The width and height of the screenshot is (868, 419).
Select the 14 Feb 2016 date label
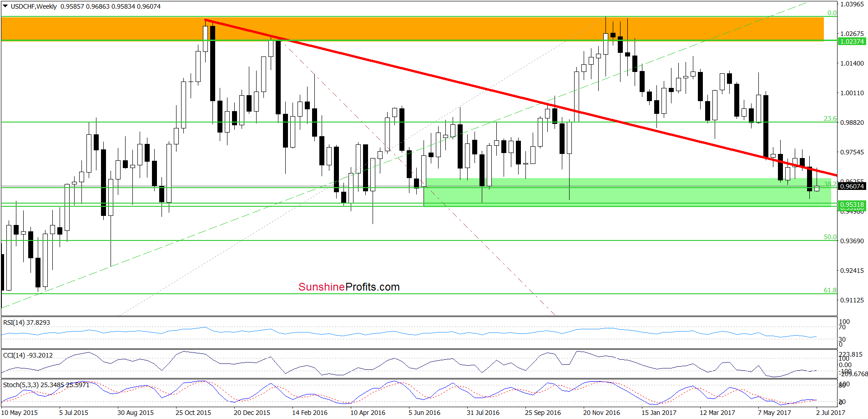click(310, 413)
